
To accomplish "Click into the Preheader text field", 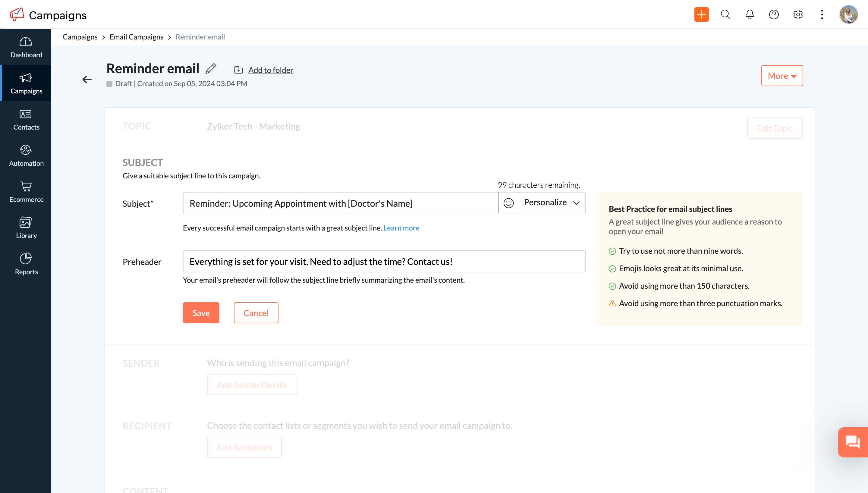I will pyautogui.click(x=384, y=261).
